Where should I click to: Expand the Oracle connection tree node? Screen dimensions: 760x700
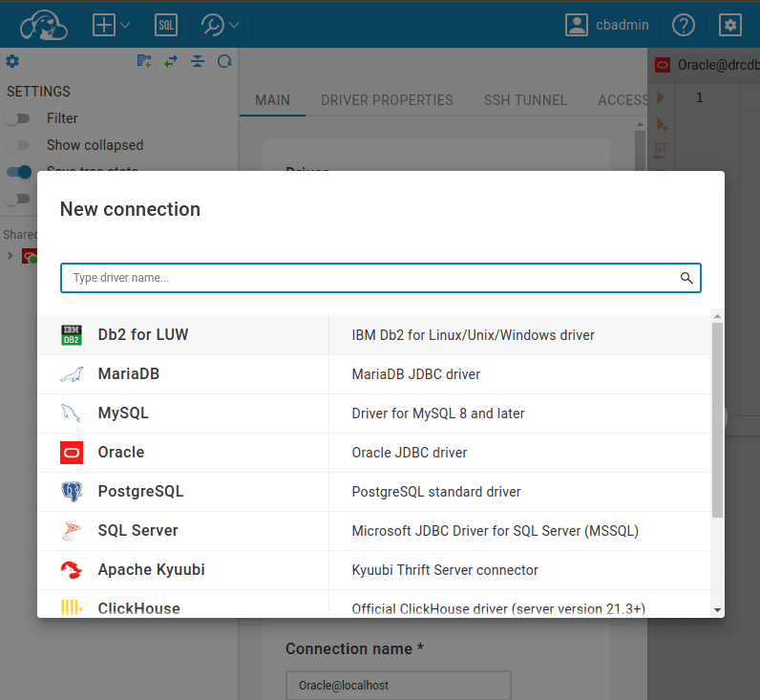11,256
